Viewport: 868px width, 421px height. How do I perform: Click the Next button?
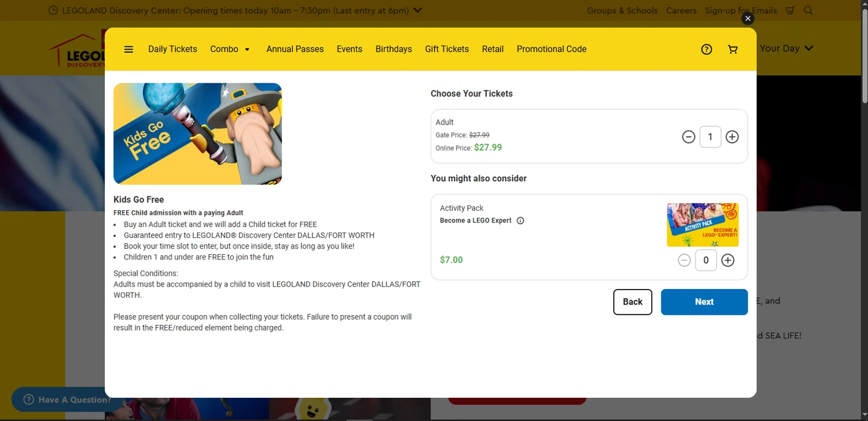click(704, 302)
